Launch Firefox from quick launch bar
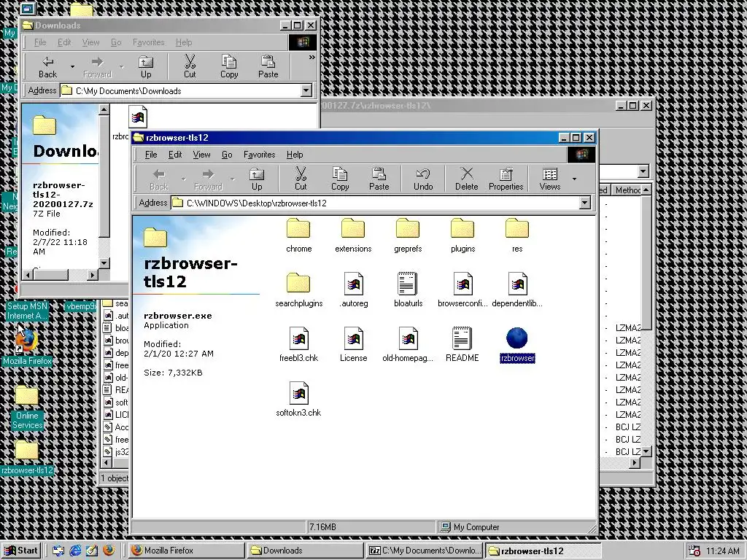 tap(109, 550)
